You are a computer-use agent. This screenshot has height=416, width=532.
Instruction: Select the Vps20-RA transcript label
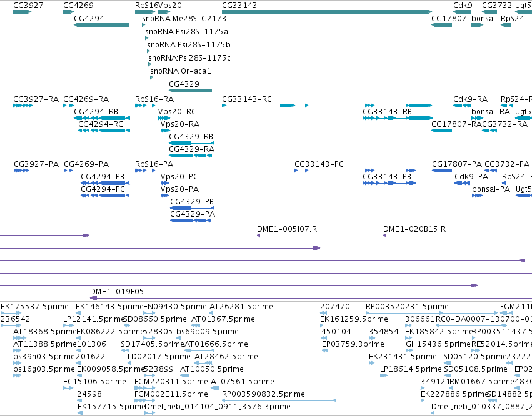click(180, 124)
